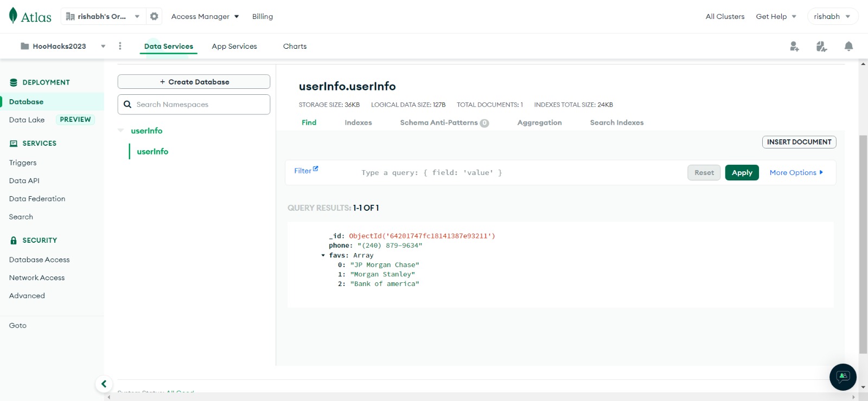Open the Search Indexes tab
This screenshot has width=868, height=401.
click(617, 122)
